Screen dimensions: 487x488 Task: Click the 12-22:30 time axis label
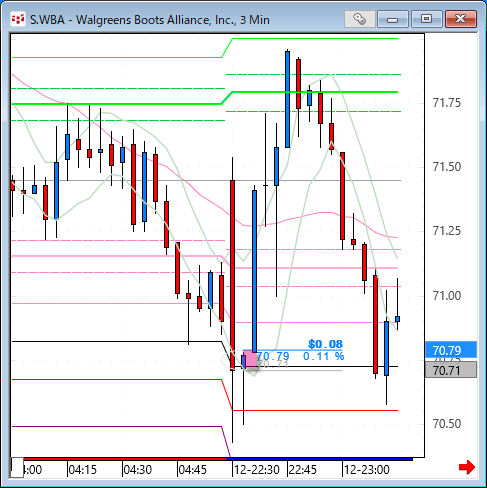(256, 470)
